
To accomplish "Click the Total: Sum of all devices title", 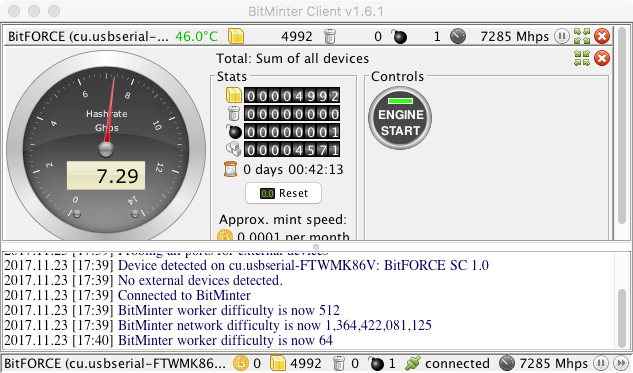I will point(292,59).
